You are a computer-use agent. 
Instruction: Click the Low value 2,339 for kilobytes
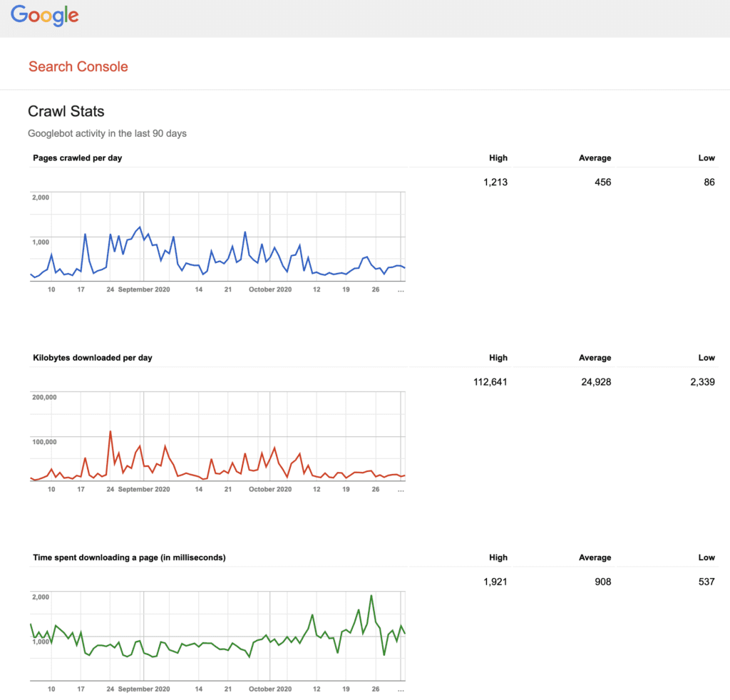coord(701,382)
